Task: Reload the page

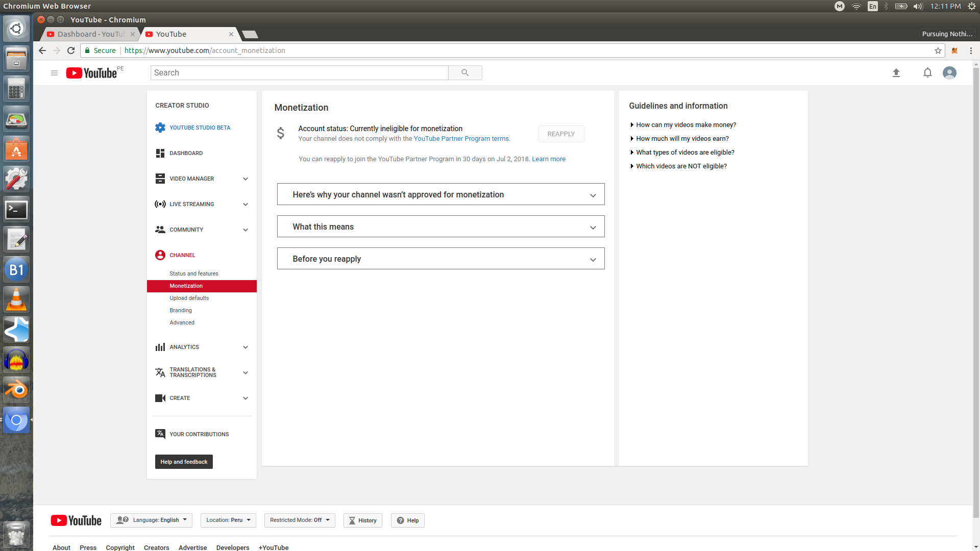Action: coord(71,51)
